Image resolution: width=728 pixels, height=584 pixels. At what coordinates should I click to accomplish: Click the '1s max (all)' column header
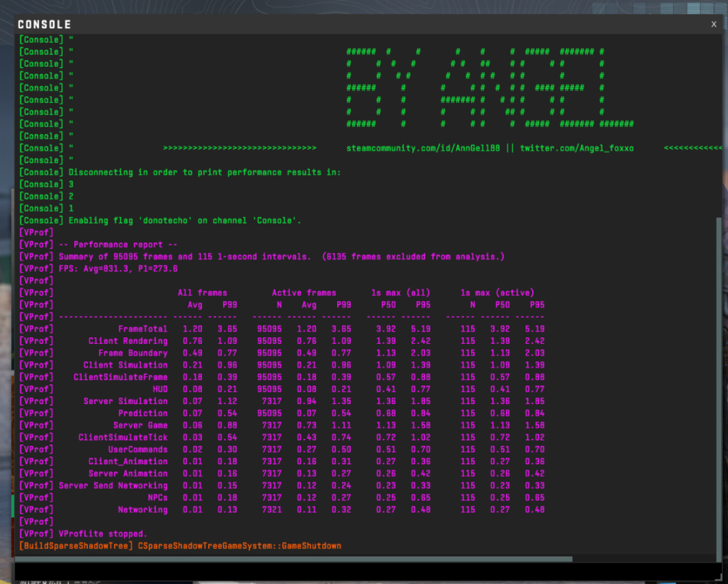(401, 293)
